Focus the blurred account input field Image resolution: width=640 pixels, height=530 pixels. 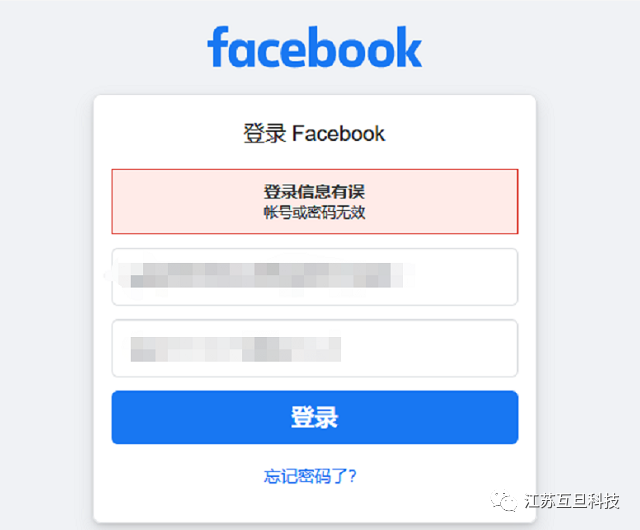tap(315, 277)
